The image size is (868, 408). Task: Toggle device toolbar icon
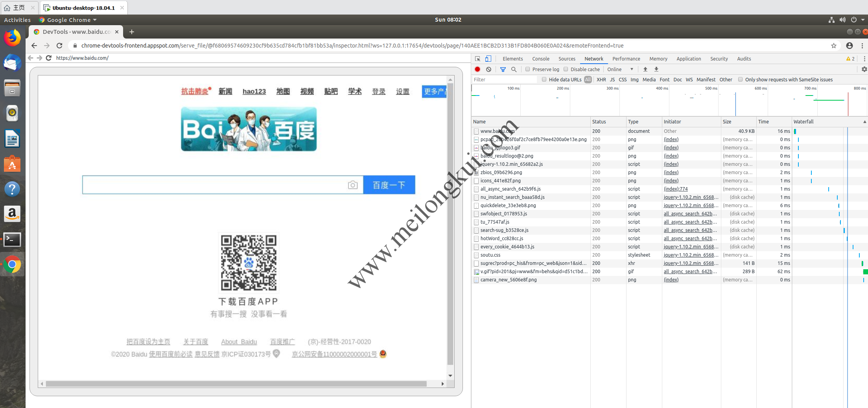click(x=488, y=59)
